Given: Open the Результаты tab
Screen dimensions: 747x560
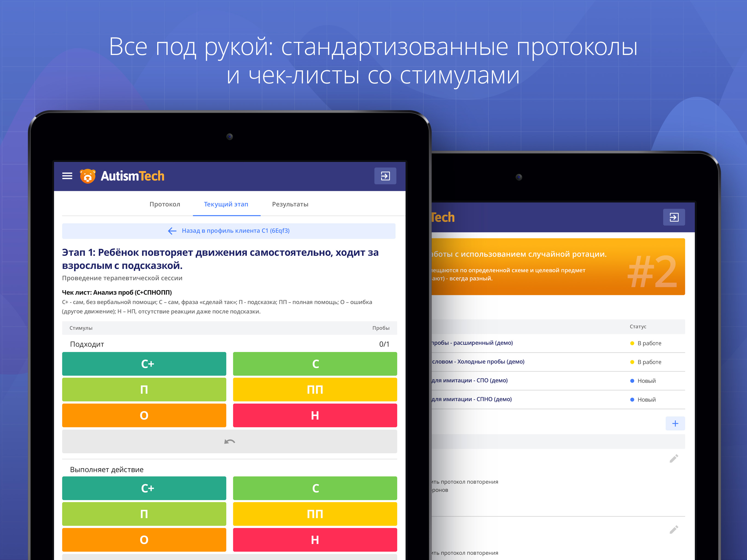Looking at the screenshot, I should click(x=290, y=204).
